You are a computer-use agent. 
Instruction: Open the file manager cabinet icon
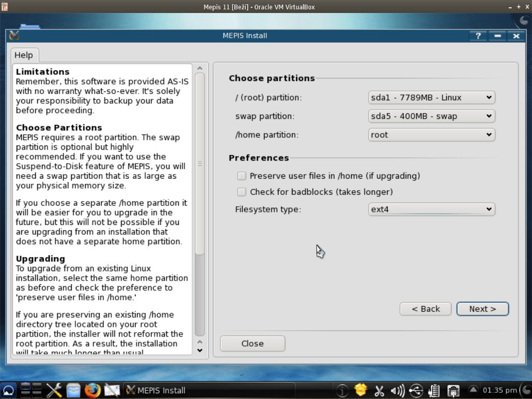coord(73,391)
